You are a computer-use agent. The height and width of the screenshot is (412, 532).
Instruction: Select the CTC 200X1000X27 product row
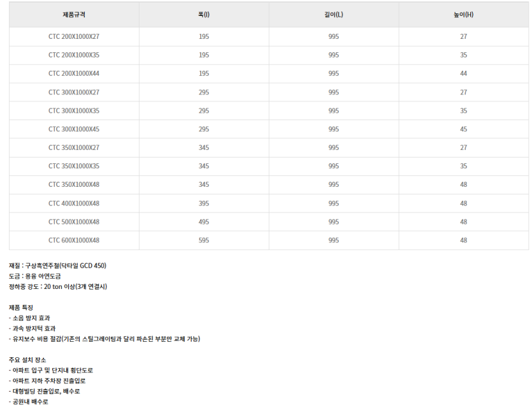pyautogui.click(x=74, y=36)
